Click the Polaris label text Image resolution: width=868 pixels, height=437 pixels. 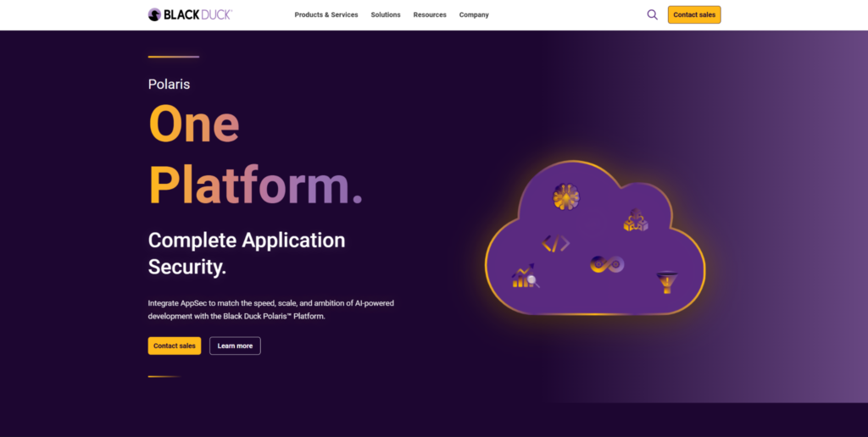[x=169, y=84]
